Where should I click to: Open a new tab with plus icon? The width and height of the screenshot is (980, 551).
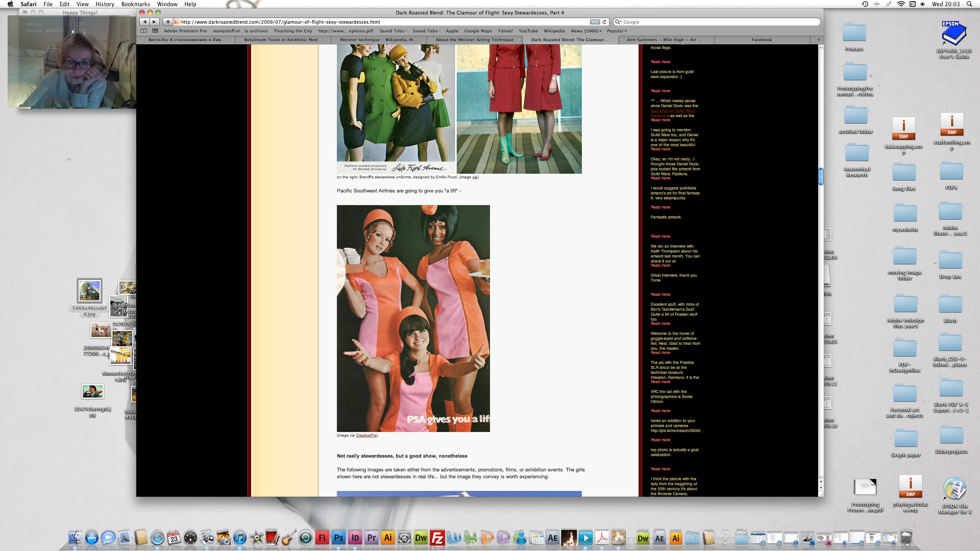(818, 40)
